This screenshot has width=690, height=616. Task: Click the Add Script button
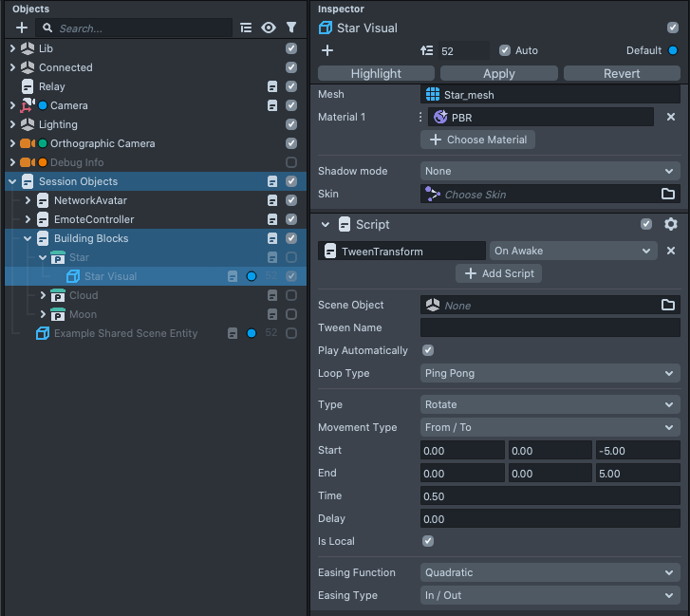pyautogui.click(x=499, y=273)
